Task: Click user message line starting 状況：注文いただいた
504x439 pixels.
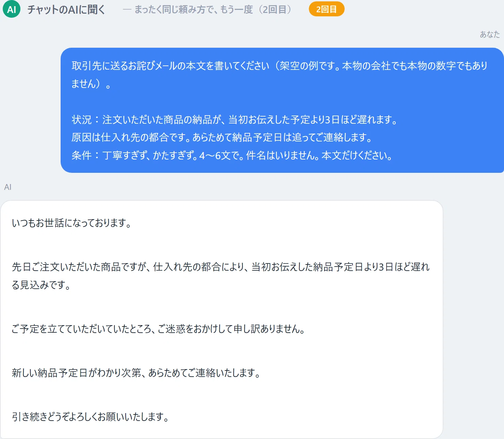Action: [x=235, y=120]
